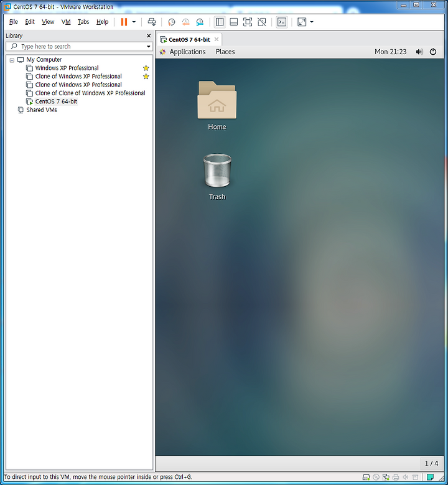This screenshot has width=448, height=485.
Task: Open the CentOS Applications menu
Action: (x=187, y=52)
